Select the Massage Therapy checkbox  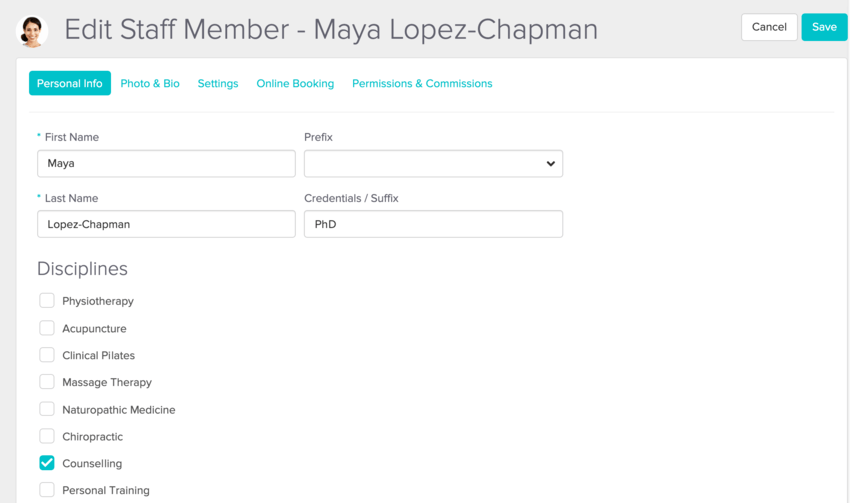(47, 382)
